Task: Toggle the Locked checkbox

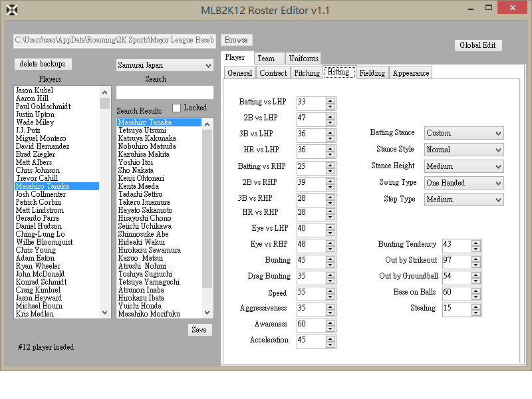Action: tap(176, 108)
